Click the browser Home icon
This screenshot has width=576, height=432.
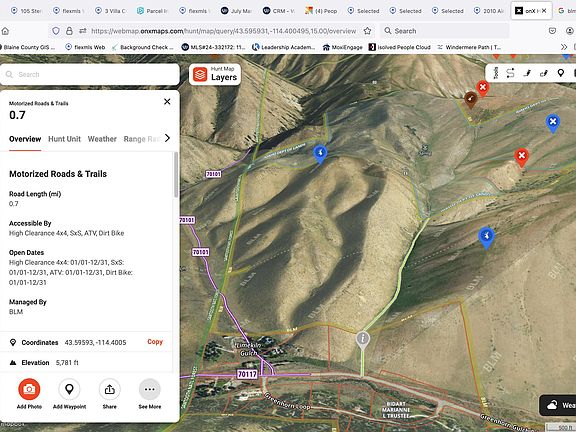[5, 31]
